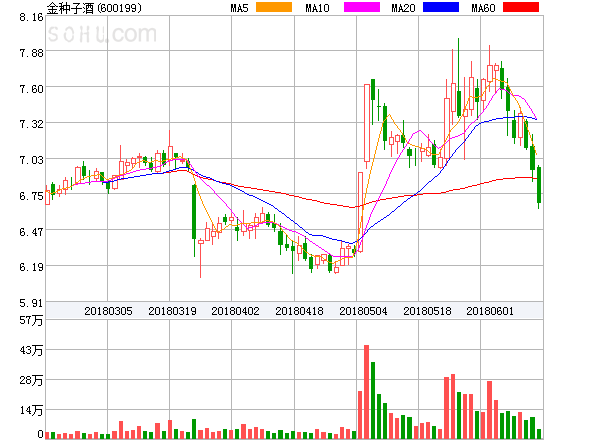Click the 7.60 price axis label
Screen dimensions: 600x440
(x=31, y=89)
